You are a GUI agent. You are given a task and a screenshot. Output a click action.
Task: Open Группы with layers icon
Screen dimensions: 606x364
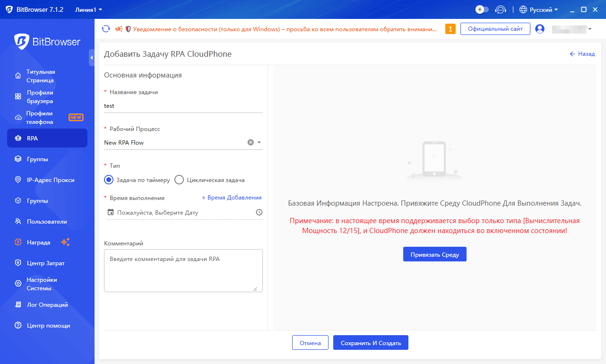[47, 159]
